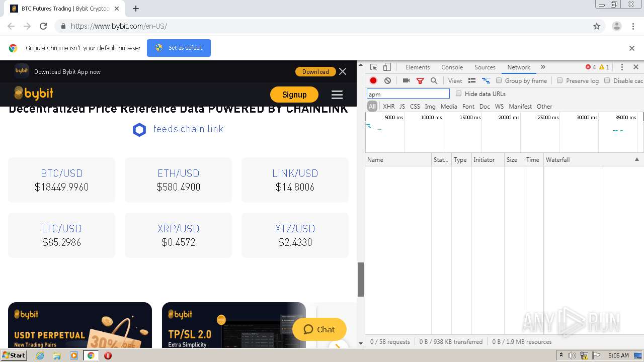Filter requests by Img type
Screen dimensions: 644x362
coord(430,107)
